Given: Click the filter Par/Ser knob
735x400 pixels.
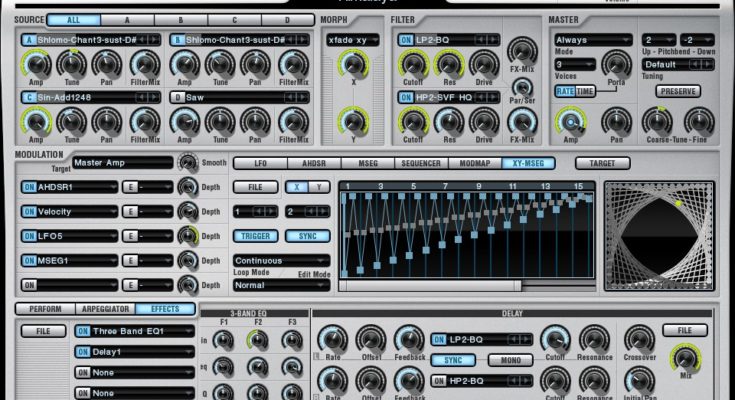Looking at the screenshot, I should point(520,85).
